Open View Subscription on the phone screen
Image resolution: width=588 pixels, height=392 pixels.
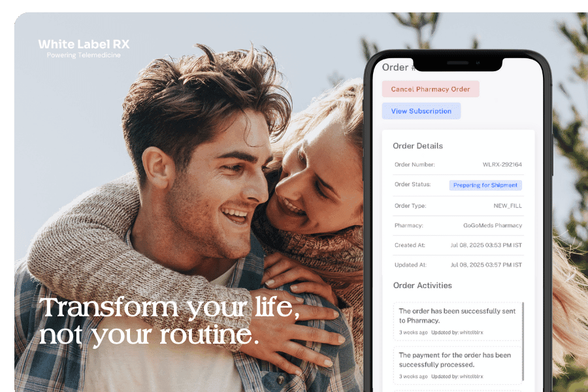(421, 111)
